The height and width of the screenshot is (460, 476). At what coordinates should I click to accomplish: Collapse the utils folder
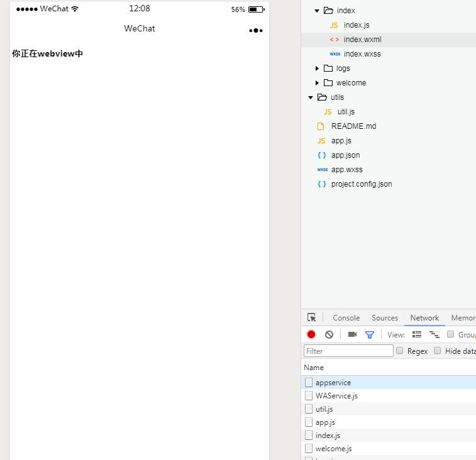(x=311, y=97)
